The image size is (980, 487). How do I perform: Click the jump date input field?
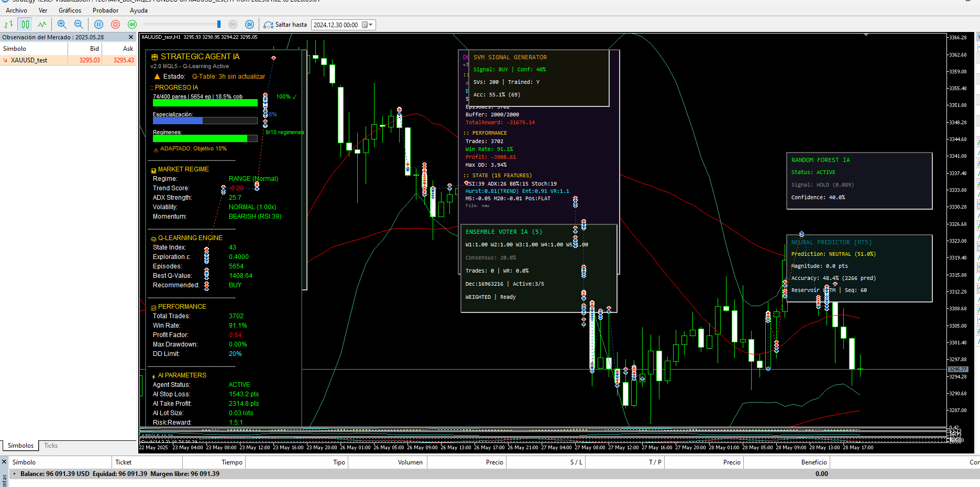pyautogui.click(x=336, y=25)
